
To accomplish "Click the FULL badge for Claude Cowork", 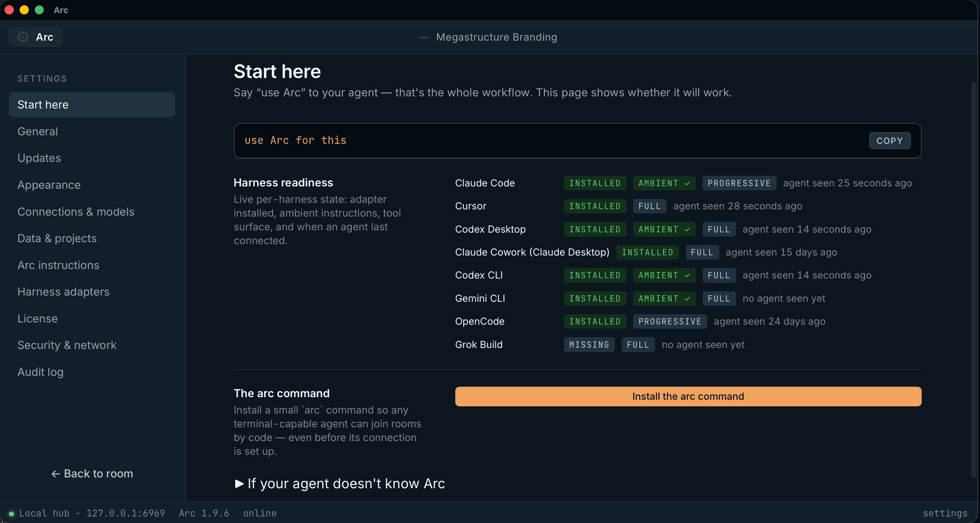I will coord(702,252).
